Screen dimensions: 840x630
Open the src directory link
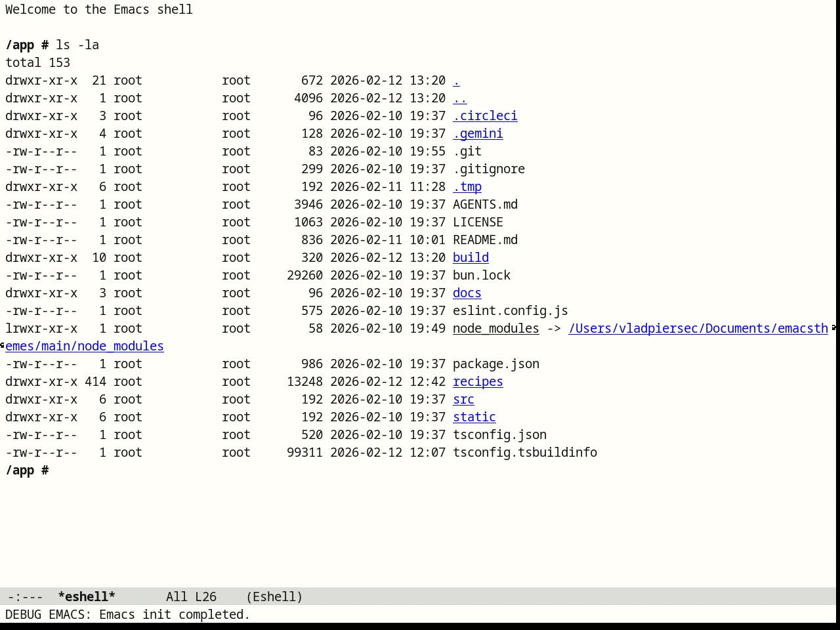point(463,400)
